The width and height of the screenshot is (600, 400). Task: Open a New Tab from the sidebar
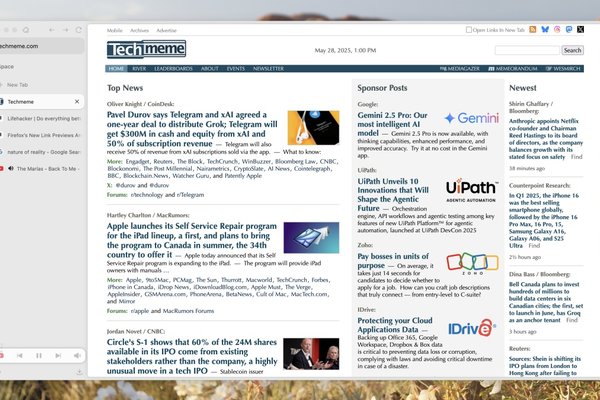[17, 85]
